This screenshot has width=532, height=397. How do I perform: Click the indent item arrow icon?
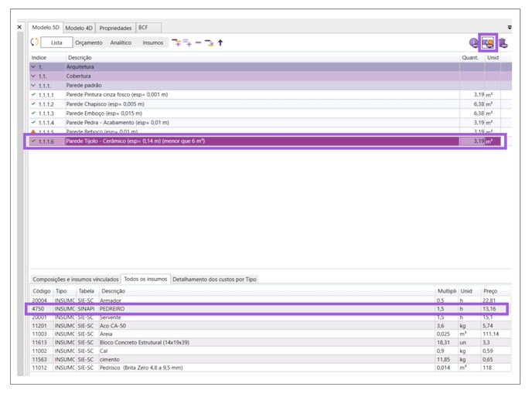[x=210, y=42]
